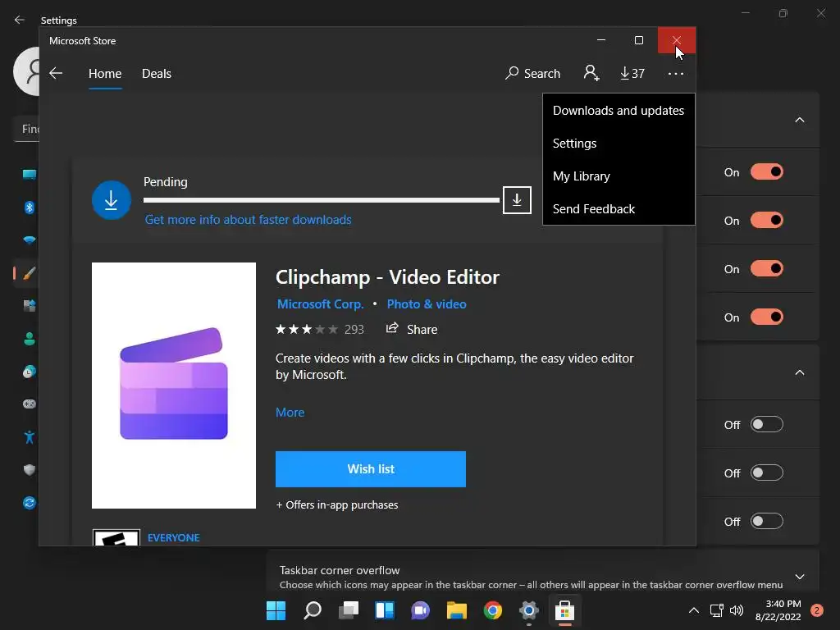The height and width of the screenshot is (630, 840).
Task: Click the pending download progress bar
Action: 322,200
